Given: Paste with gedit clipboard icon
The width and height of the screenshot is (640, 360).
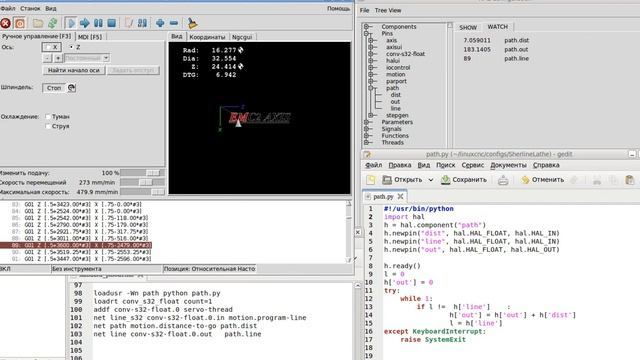Looking at the screenshot, I should pyautogui.click(x=630, y=180).
